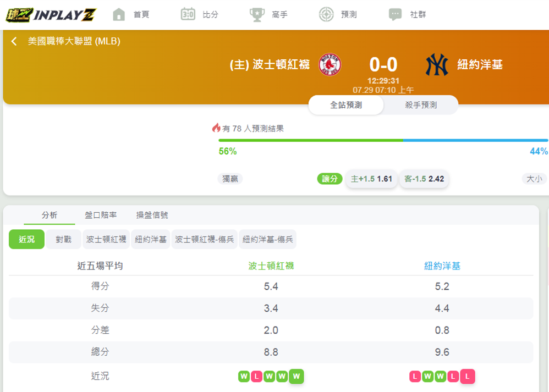
Task: Click the 美國職棒大聯盟 (MLB) league title
Action: click(x=74, y=41)
